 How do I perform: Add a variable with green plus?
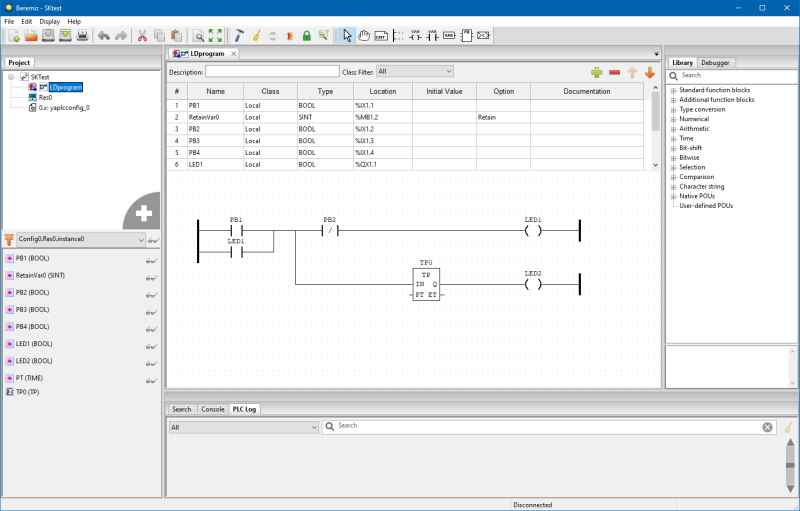[x=597, y=73]
